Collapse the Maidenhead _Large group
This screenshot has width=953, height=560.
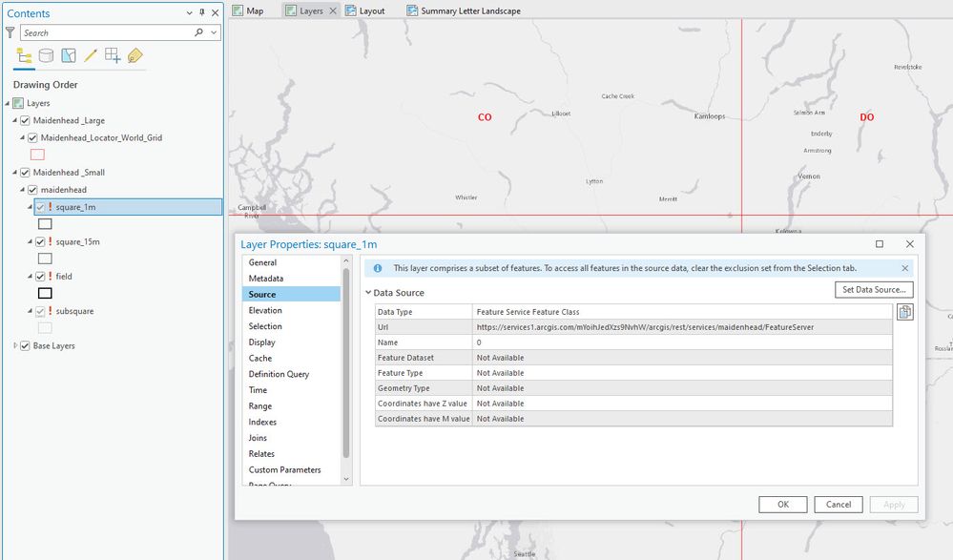tap(15, 120)
